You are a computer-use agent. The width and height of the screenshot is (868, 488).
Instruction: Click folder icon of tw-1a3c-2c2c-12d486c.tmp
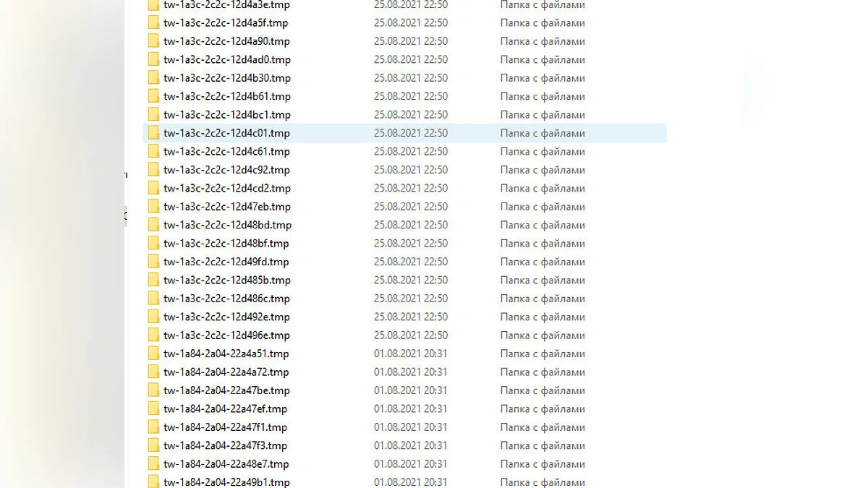click(153, 299)
